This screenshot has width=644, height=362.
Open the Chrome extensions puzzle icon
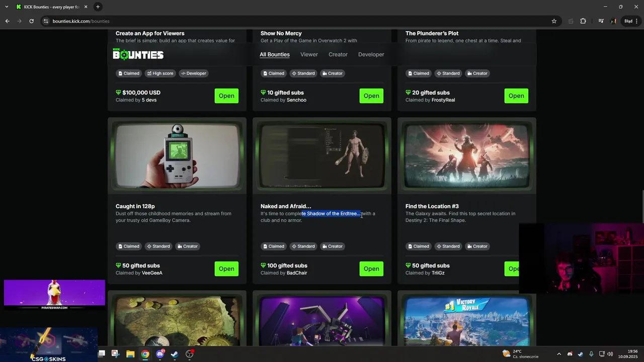coord(583,21)
